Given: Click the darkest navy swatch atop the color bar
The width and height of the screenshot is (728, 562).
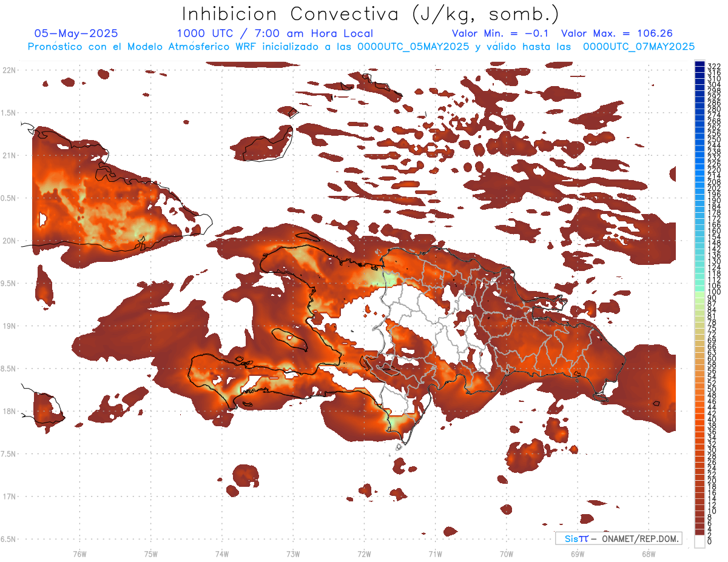Looking at the screenshot, I should pyautogui.click(x=699, y=64).
